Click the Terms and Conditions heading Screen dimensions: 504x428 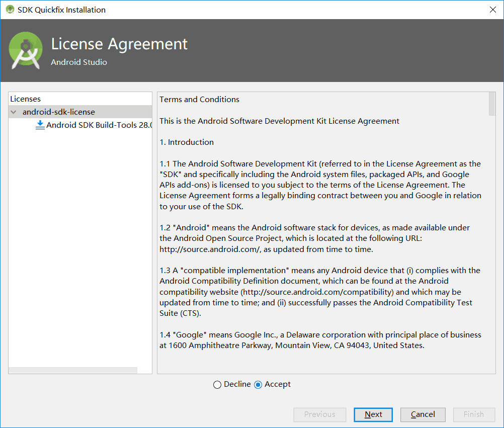pos(199,100)
